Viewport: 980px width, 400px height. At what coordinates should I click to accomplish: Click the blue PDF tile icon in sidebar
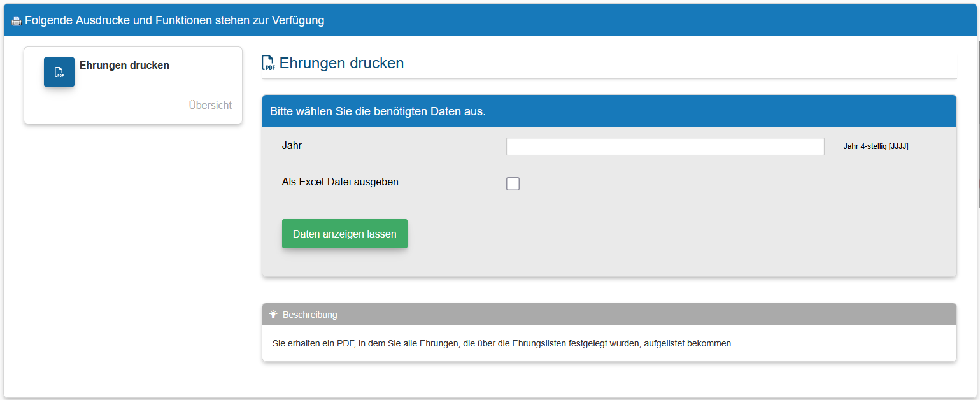(x=59, y=72)
